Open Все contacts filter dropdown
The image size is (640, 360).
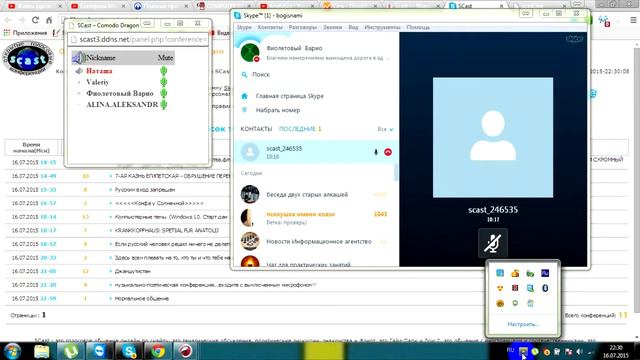click(x=385, y=129)
